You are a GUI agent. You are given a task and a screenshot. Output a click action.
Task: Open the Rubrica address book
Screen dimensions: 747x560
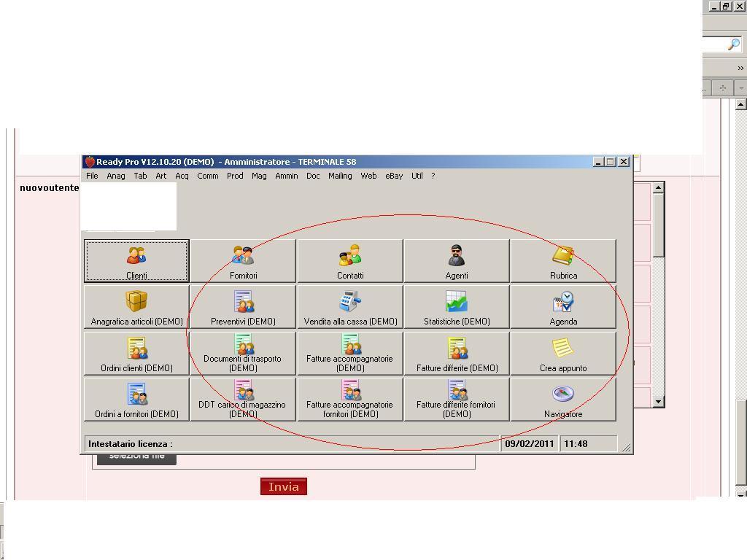click(x=563, y=261)
